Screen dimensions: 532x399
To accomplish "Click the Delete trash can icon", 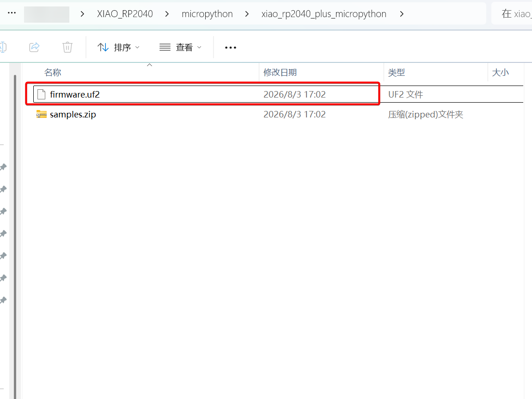I will point(67,47).
